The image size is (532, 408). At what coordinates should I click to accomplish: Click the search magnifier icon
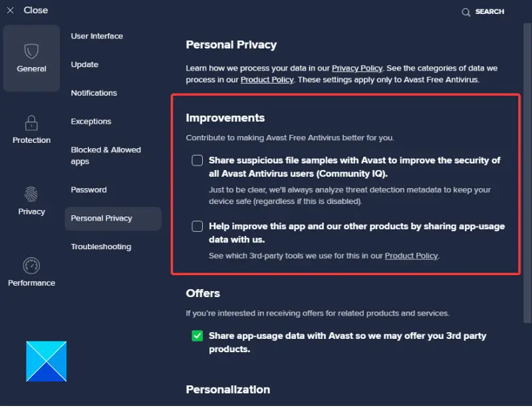(466, 12)
